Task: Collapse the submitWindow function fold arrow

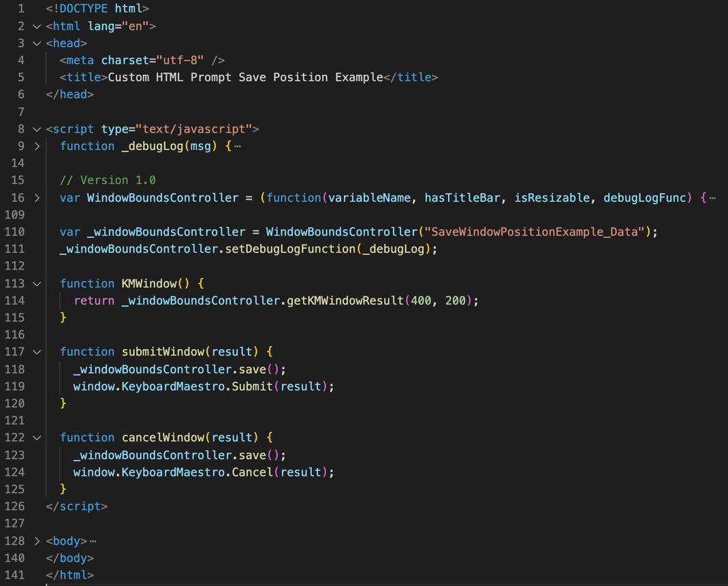Action: (37, 352)
